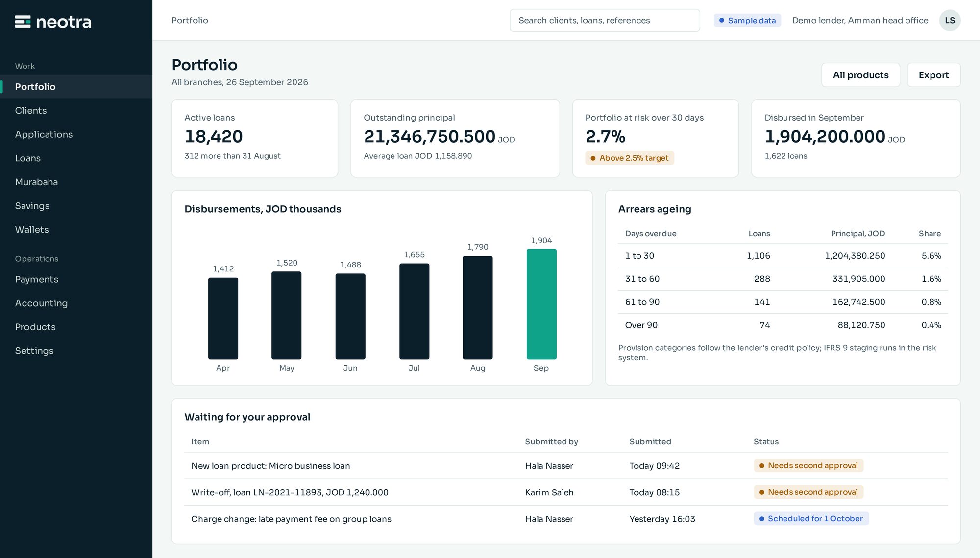Click the May disbursement bar
The width and height of the screenshot is (980, 558).
point(287,315)
